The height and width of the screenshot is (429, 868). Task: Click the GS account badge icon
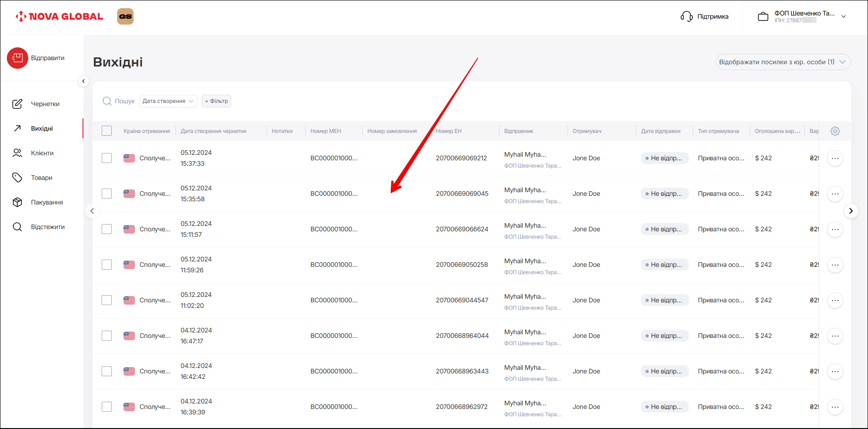125,16
